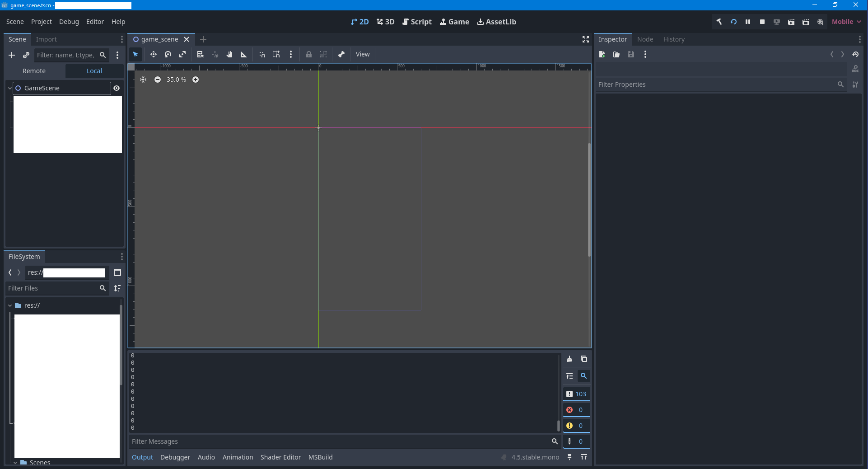The height and width of the screenshot is (469, 868).
Task: Collapse the res:// root folder
Action: (10, 305)
